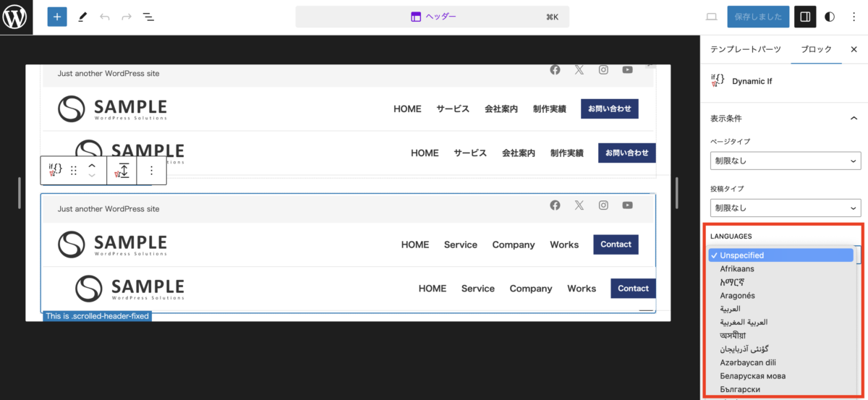Click the 保存しました button
This screenshot has height=400, width=868.
(x=757, y=17)
